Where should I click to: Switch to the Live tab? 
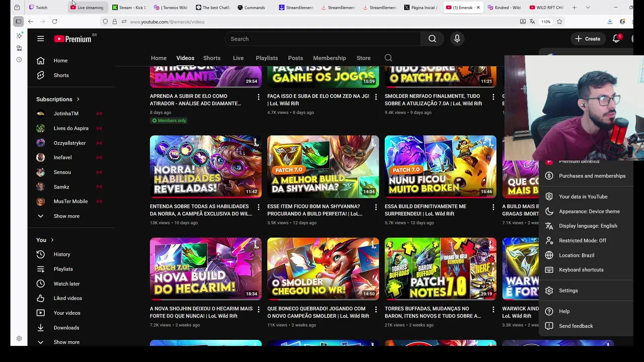pyautogui.click(x=238, y=58)
